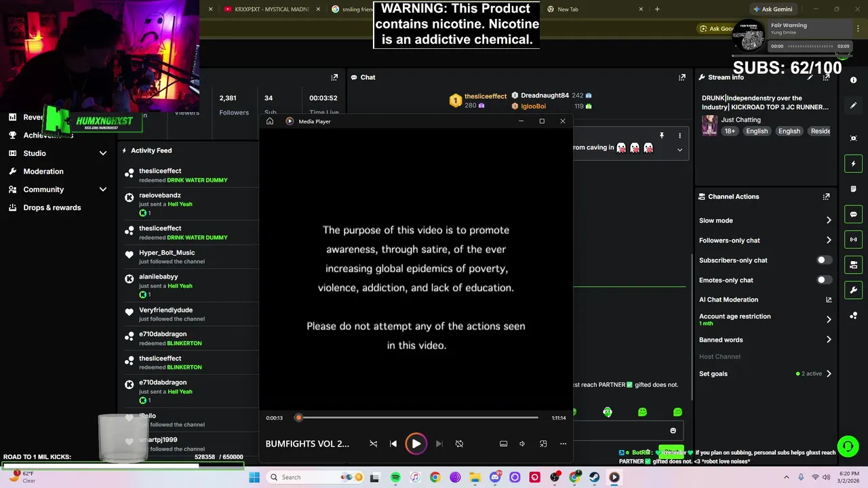The height and width of the screenshot is (488, 868).
Task: Click the Just Chatting category thumbnail
Action: pyautogui.click(x=709, y=125)
